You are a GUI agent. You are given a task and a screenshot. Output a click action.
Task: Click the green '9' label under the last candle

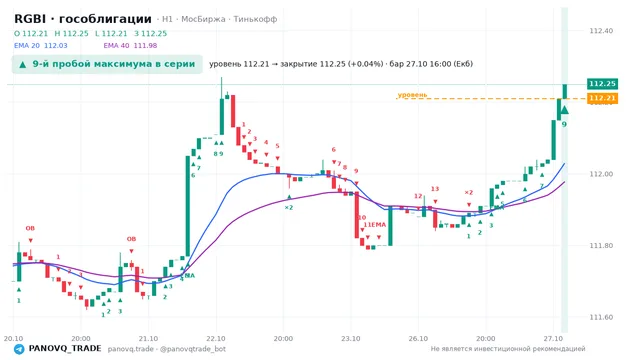(x=564, y=124)
